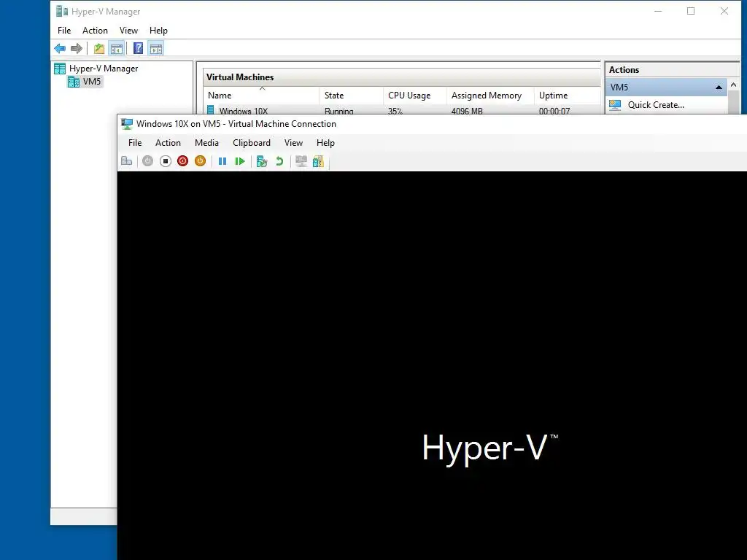The image size is (747, 560).
Task: Open File menu in Virtual Machine Connection
Action: pos(135,143)
